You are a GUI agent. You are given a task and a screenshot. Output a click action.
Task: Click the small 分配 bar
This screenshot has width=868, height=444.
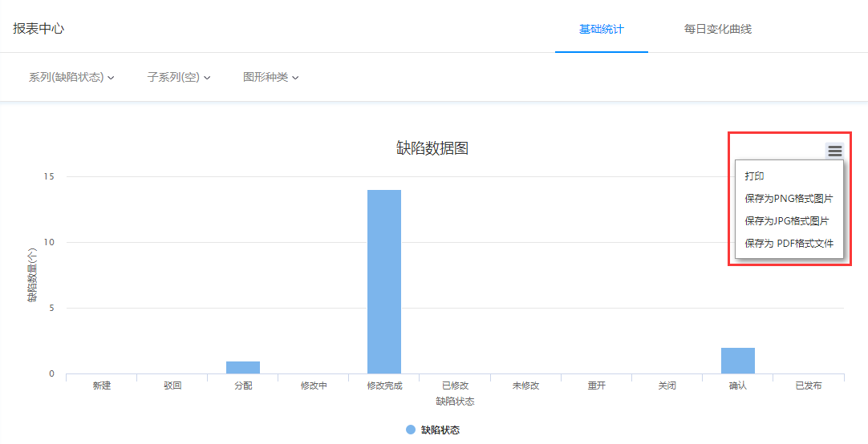pyautogui.click(x=243, y=368)
